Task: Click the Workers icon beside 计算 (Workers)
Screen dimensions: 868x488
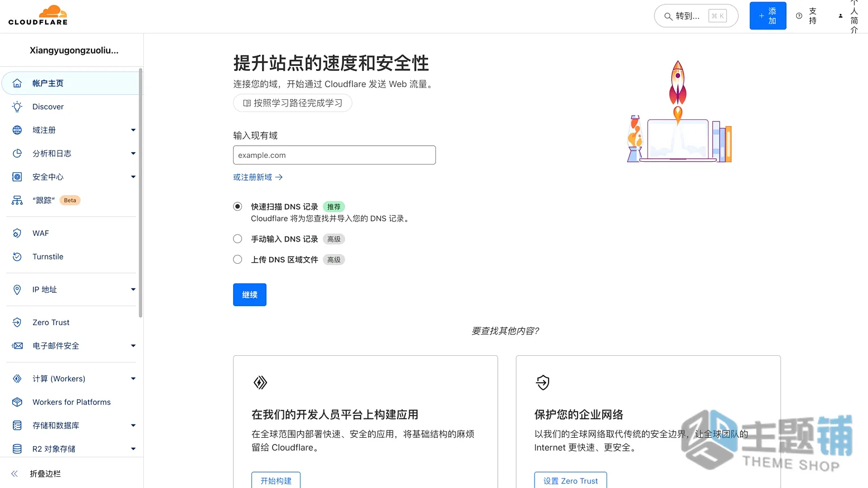Action: (17, 379)
